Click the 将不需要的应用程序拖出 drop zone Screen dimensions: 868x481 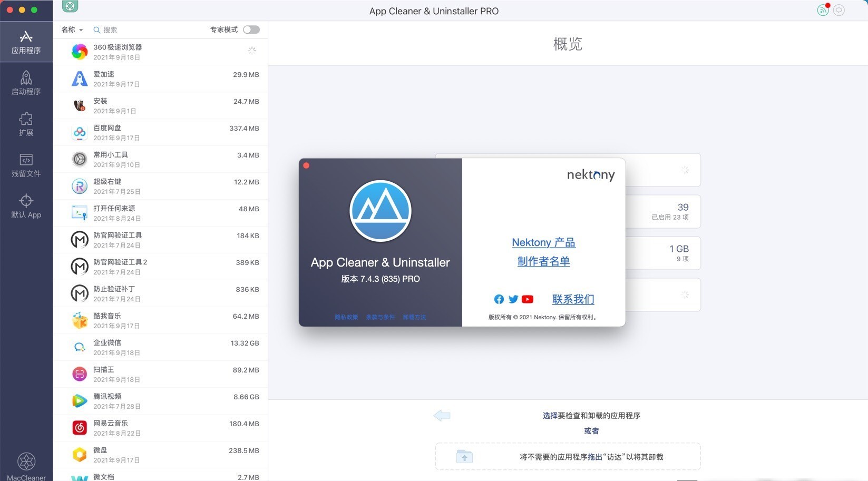tap(568, 457)
